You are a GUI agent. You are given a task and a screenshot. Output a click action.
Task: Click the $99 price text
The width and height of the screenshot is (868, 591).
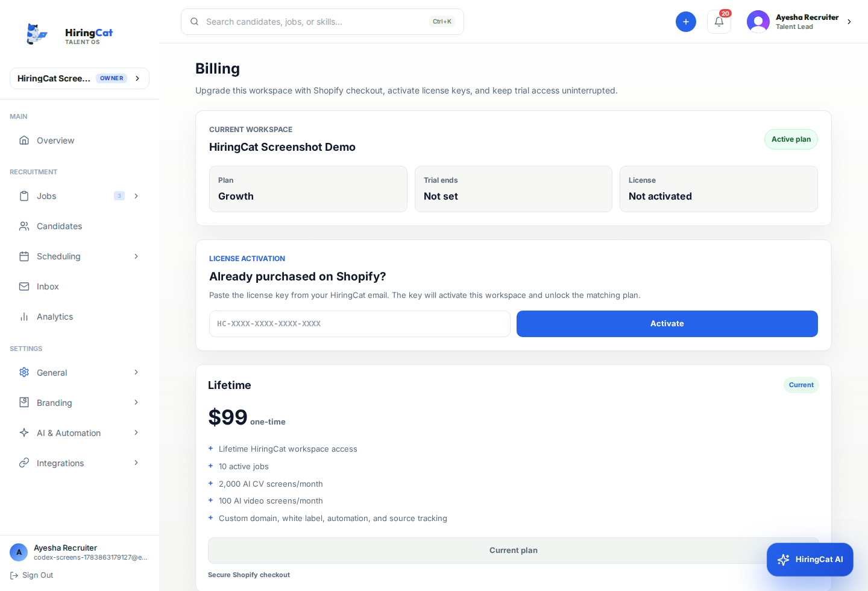(228, 417)
